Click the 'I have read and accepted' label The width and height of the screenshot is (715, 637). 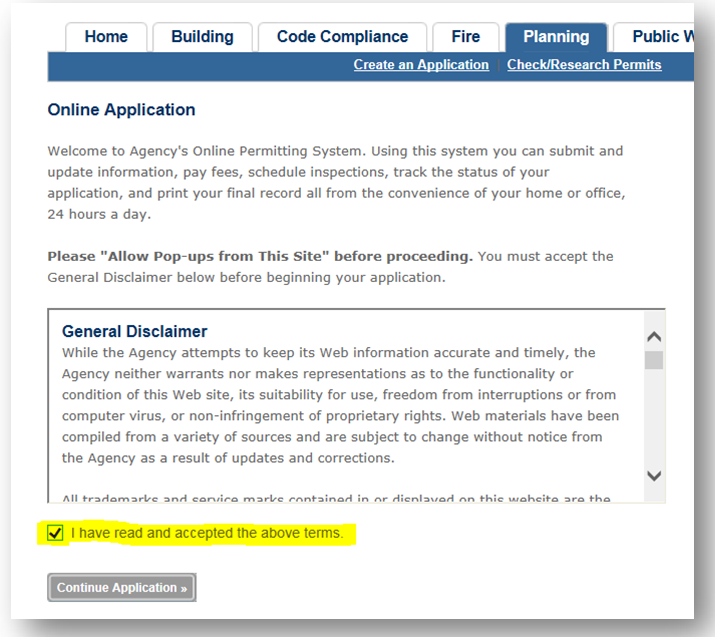[x=207, y=533]
